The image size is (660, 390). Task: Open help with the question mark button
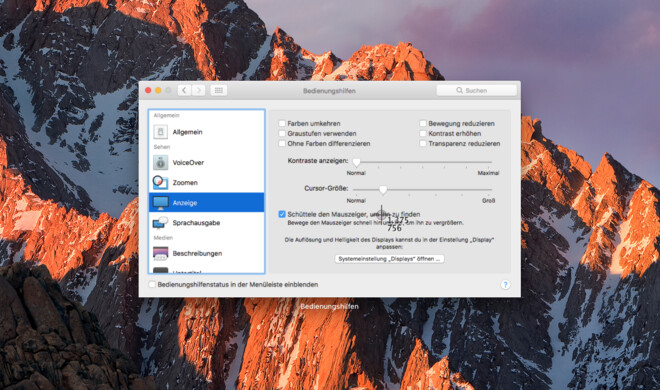pos(506,285)
